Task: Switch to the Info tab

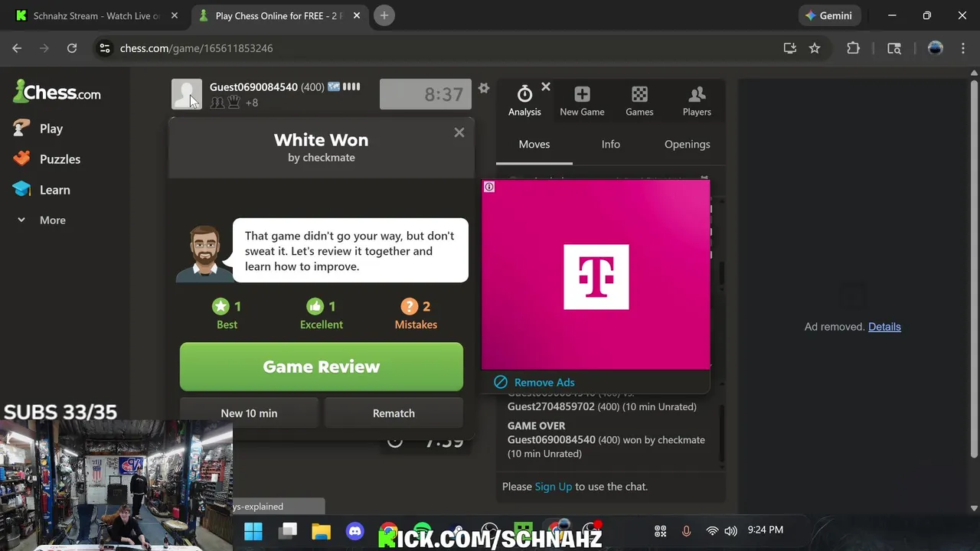Action: coord(611,144)
